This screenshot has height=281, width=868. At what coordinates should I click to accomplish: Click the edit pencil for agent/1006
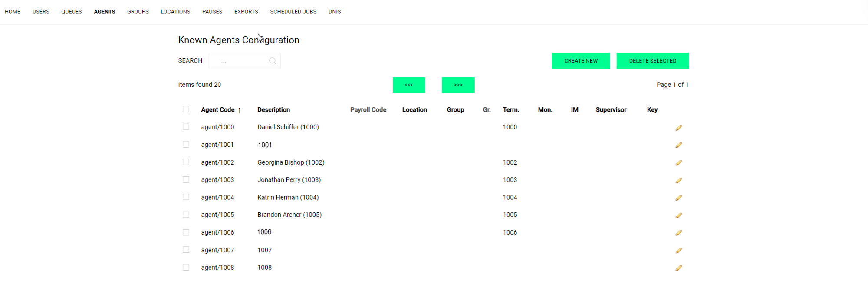tap(678, 233)
